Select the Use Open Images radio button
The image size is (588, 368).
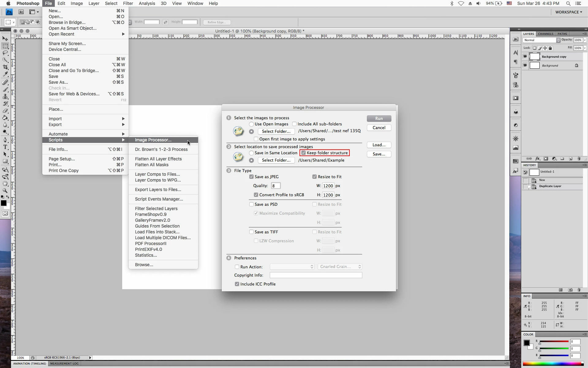[251, 124]
